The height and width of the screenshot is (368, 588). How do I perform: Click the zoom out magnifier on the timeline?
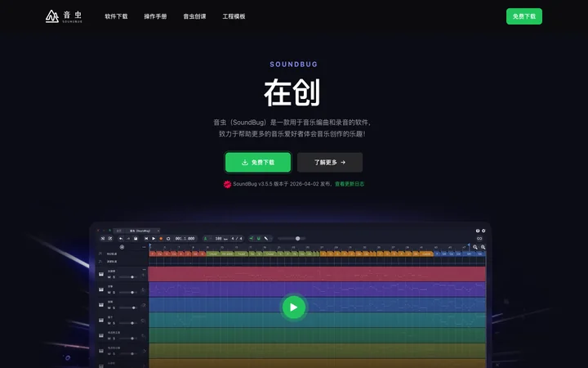coord(475,247)
